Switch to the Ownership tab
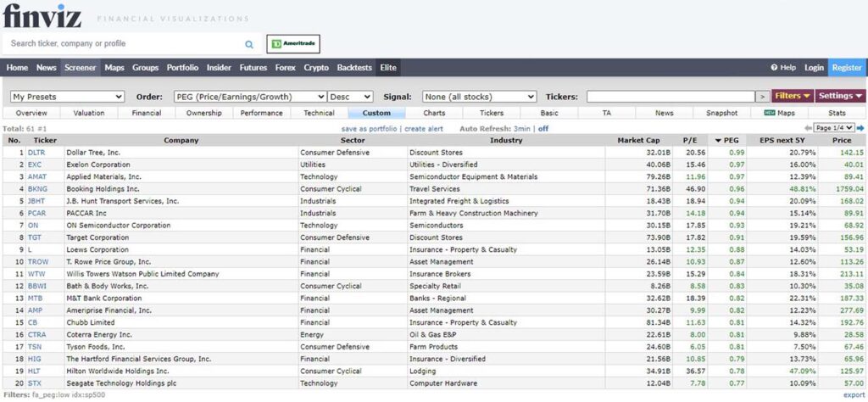Viewport: 868px width, 402px height. (x=204, y=113)
